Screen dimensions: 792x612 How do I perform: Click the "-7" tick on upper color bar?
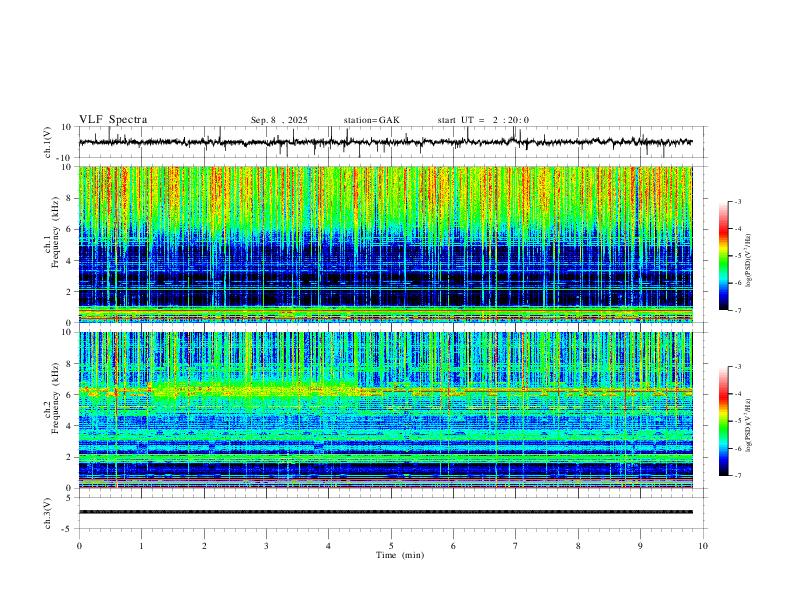[737, 311]
